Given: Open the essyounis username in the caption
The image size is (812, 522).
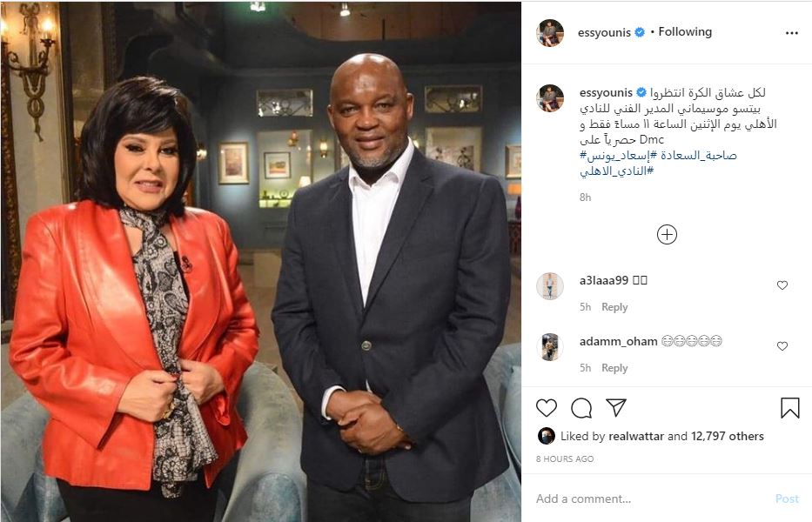Looking at the screenshot, I should [x=606, y=93].
